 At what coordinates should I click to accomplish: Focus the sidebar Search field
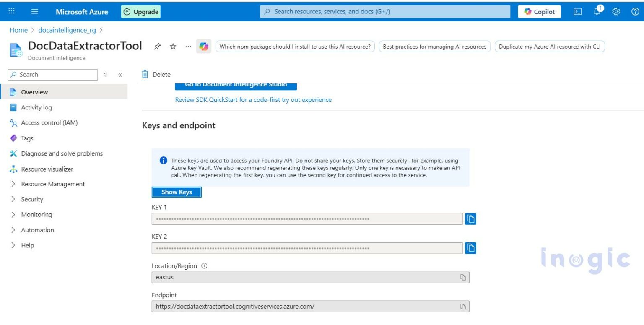[x=53, y=75]
